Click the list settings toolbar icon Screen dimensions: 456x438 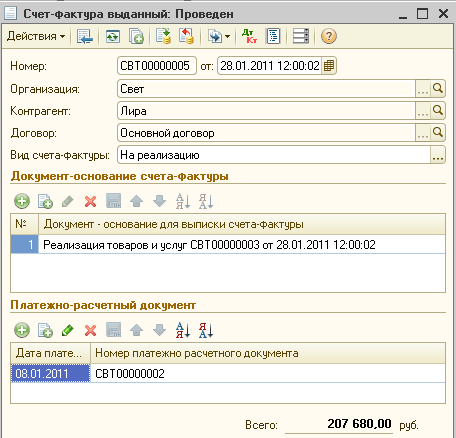tap(301, 36)
